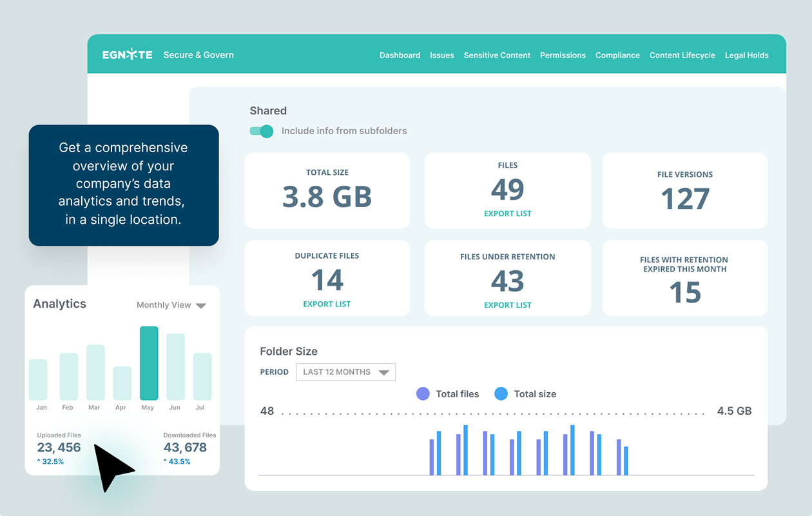Open the File Versions stat card
812x516 pixels.
684,191
